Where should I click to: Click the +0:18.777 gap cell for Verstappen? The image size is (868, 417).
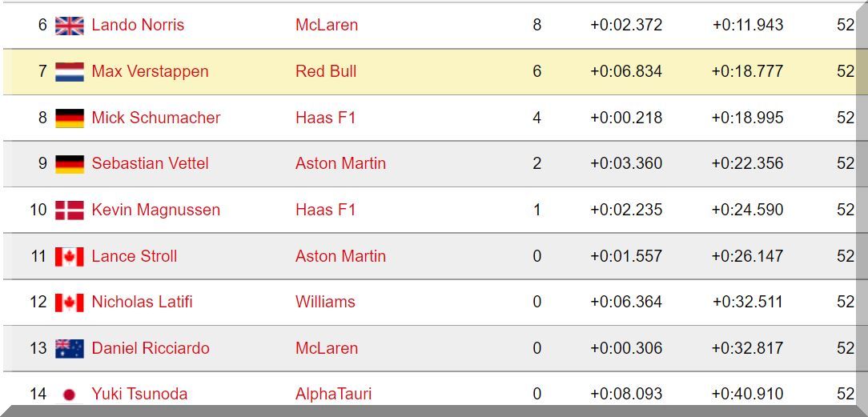747,71
